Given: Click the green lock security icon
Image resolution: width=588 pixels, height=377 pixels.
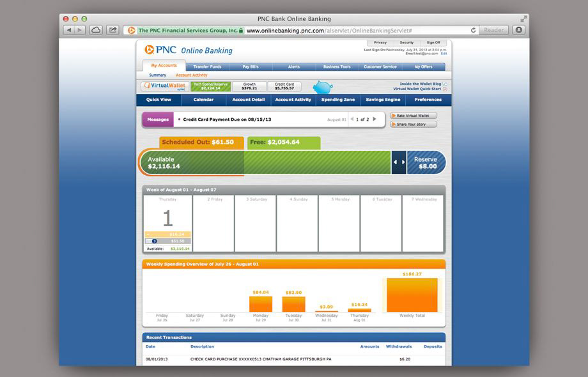Looking at the screenshot, I should click(x=241, y=31).
